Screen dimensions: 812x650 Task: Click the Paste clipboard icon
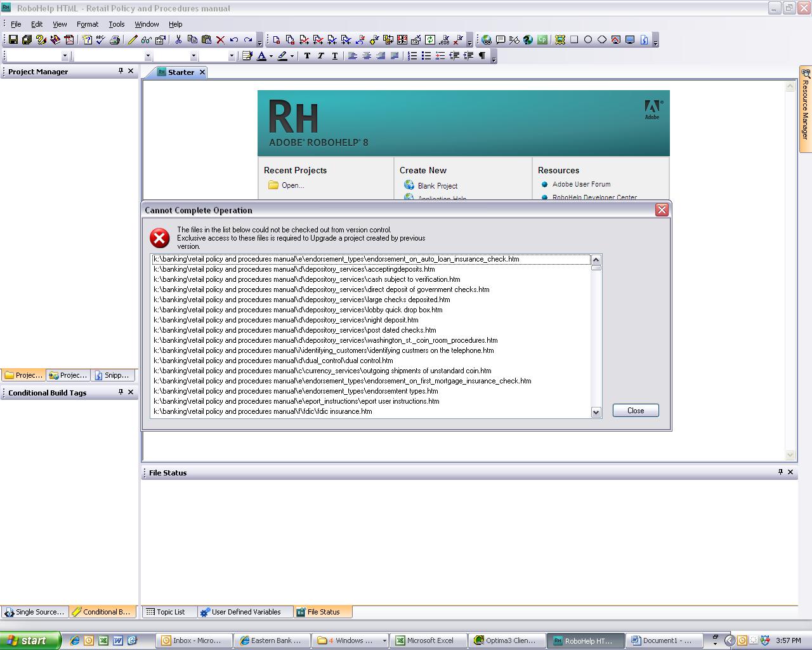[x=206, y=39]
